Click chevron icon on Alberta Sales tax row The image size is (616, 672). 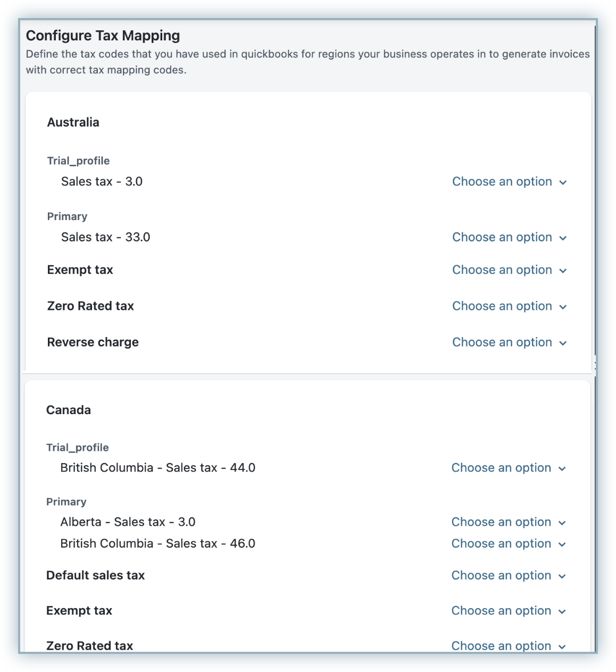(562, 523)
